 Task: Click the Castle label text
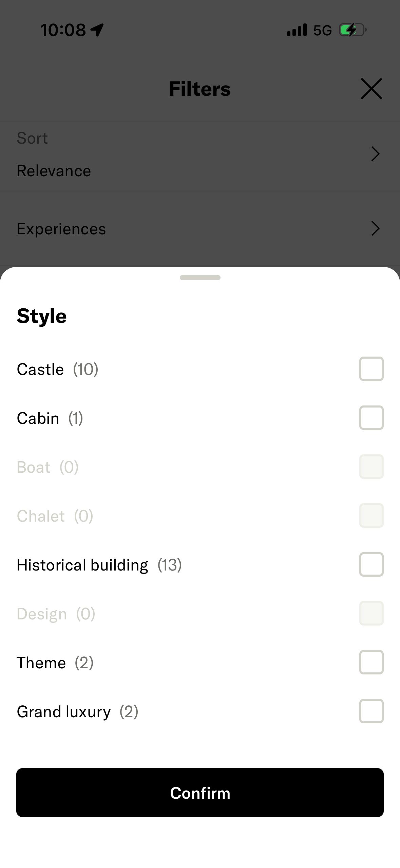40,369
